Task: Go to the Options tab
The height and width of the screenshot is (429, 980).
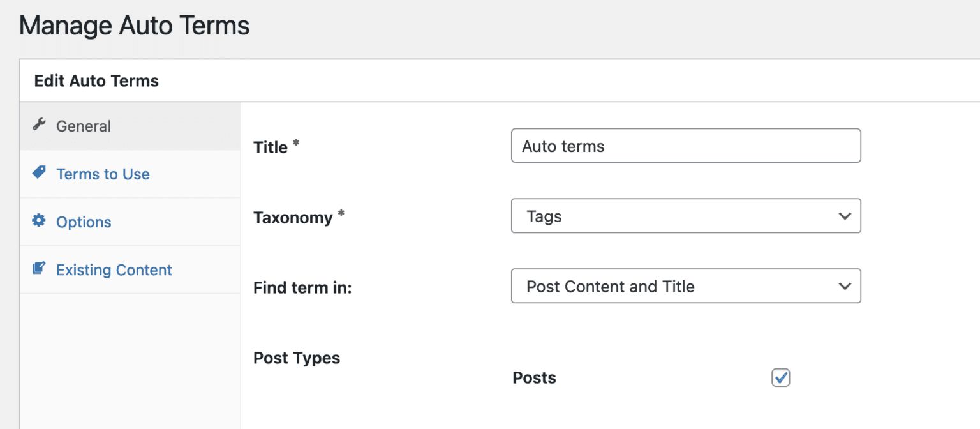Action: tap(84, 222)
